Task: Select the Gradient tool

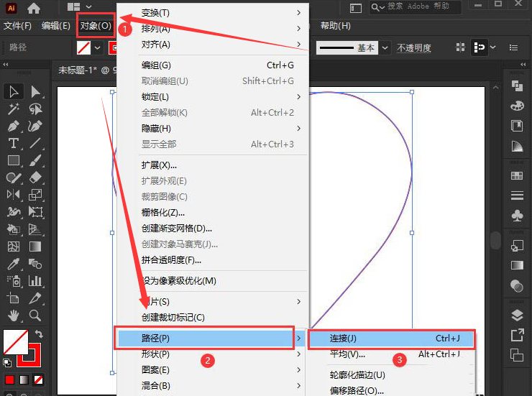Action: click(x=35, y=247)
